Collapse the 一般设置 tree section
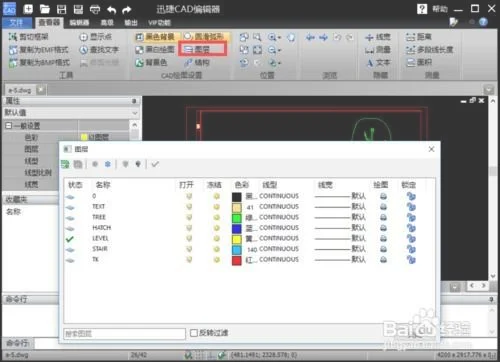 (8, 126)
